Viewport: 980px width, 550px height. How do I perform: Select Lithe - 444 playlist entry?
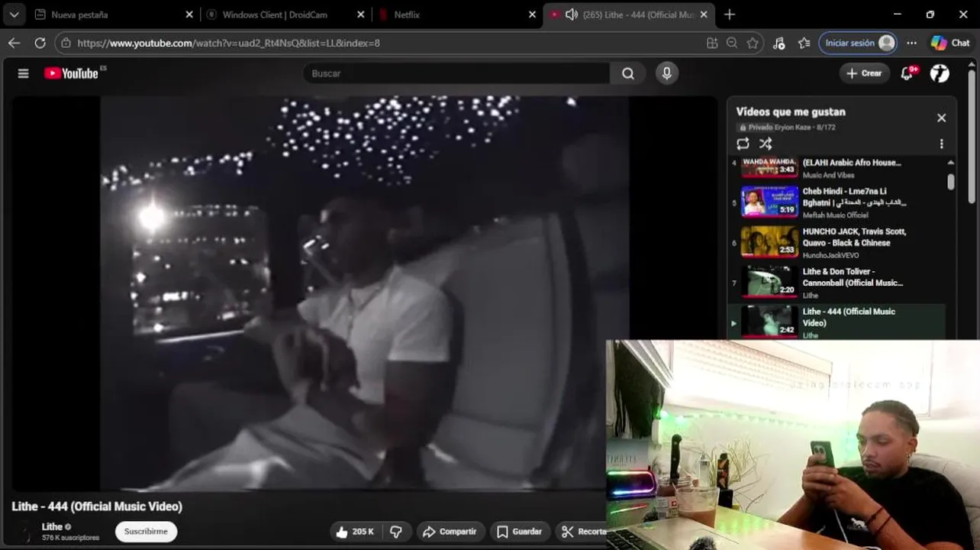pyautogui.click(x=836, y=322)
